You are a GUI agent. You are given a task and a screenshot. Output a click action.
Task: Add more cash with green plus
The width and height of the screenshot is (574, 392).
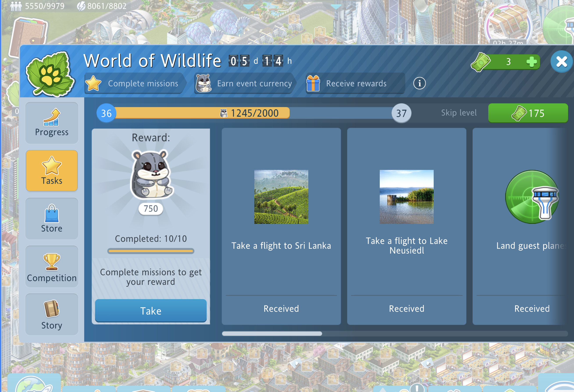click(x=531, y=62)
